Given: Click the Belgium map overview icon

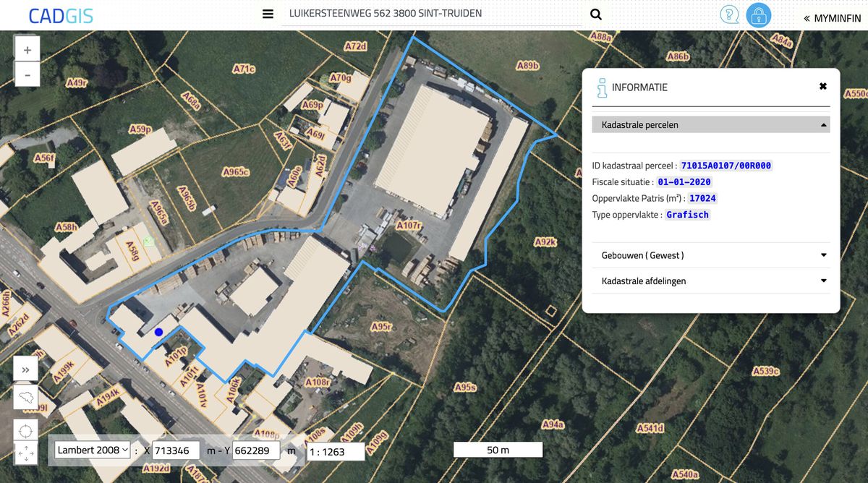Looking at the screenshot, I should pyautogui.click(x=26, y=398).
